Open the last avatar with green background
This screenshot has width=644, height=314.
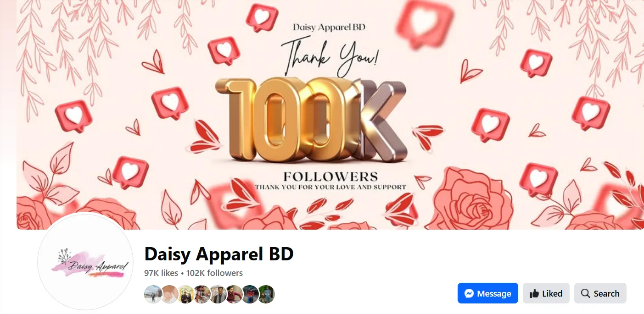[266, 294]
